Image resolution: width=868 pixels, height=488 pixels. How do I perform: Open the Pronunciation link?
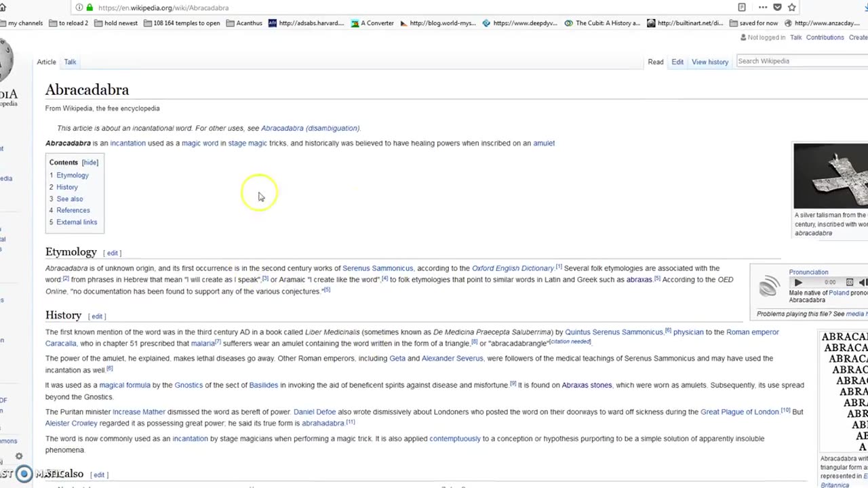click(808, 272)
